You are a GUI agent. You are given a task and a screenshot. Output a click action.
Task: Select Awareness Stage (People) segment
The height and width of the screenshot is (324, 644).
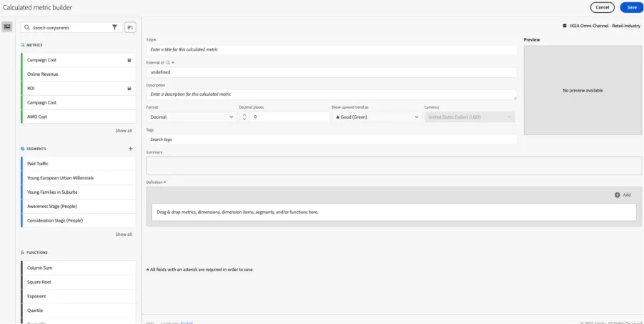[78, 207]
